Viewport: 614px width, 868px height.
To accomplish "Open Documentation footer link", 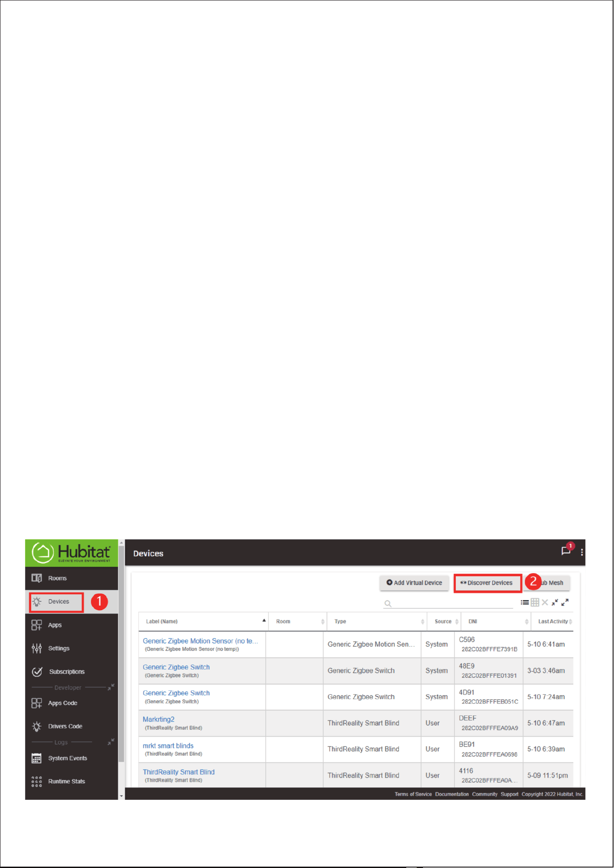I will pyautogui.click(x=452, y=794).
